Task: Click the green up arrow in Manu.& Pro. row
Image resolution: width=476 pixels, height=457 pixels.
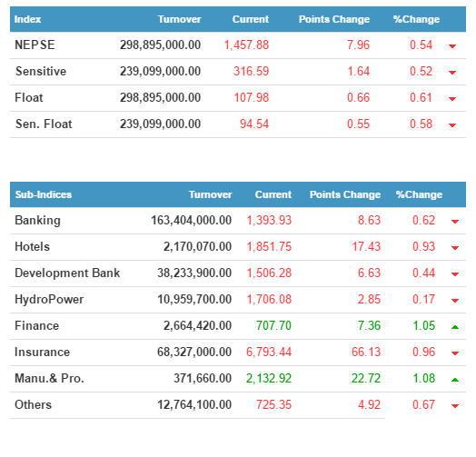Action: (455, 380)
